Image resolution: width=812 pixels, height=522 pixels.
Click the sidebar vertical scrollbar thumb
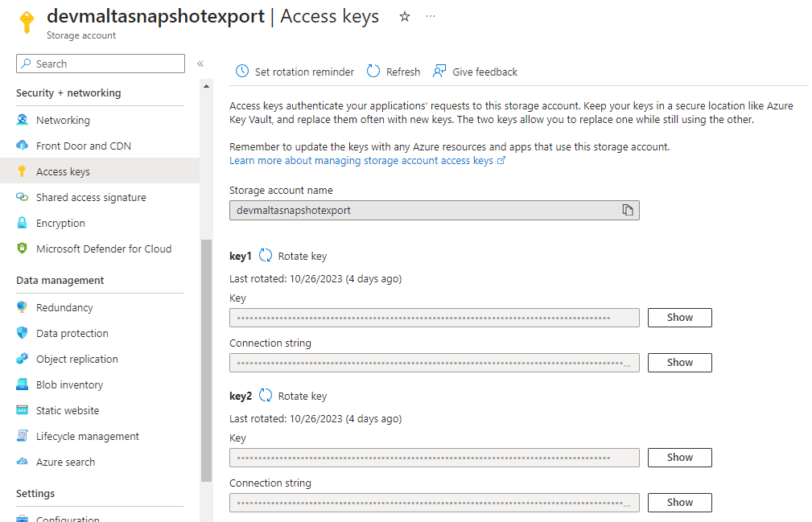(x=206, y=360)
